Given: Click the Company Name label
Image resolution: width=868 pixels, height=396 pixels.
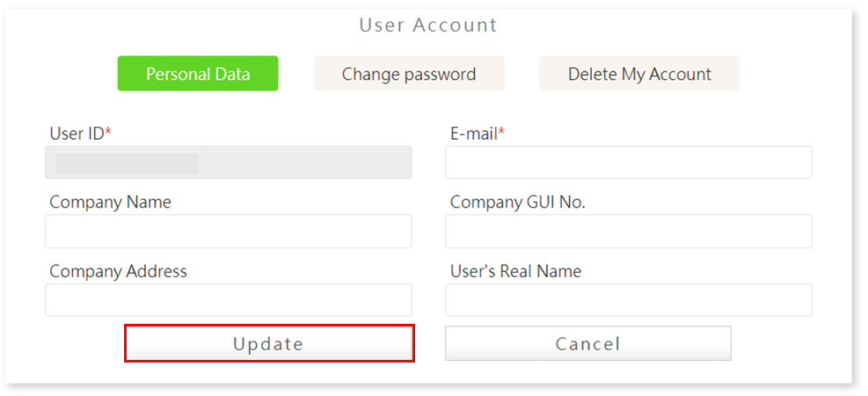Looking at the screenshot, I should 110,202.
